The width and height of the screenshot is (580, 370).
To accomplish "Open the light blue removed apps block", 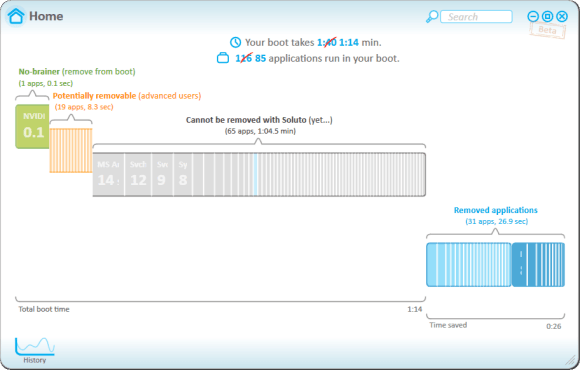I will [469, 265].
